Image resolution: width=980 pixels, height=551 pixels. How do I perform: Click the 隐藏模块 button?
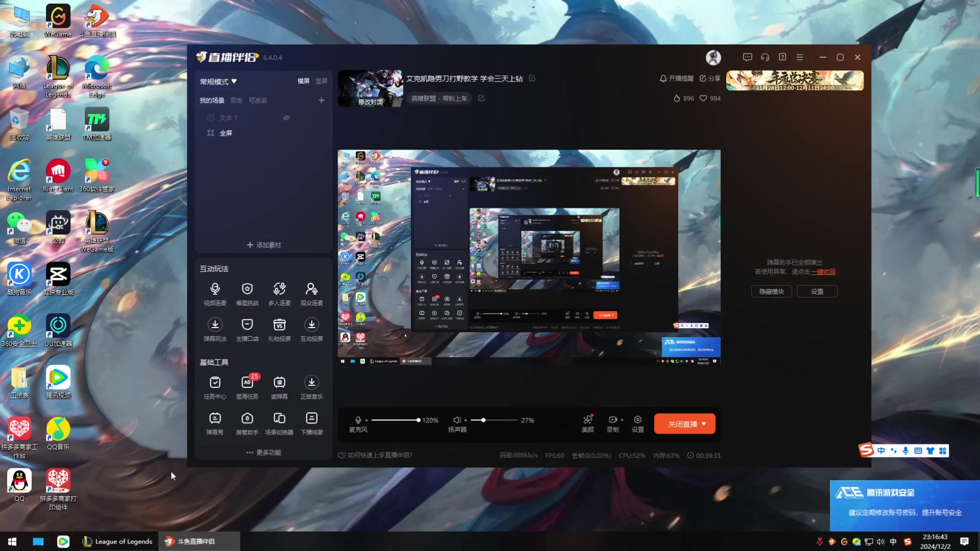tap(771, 291)
